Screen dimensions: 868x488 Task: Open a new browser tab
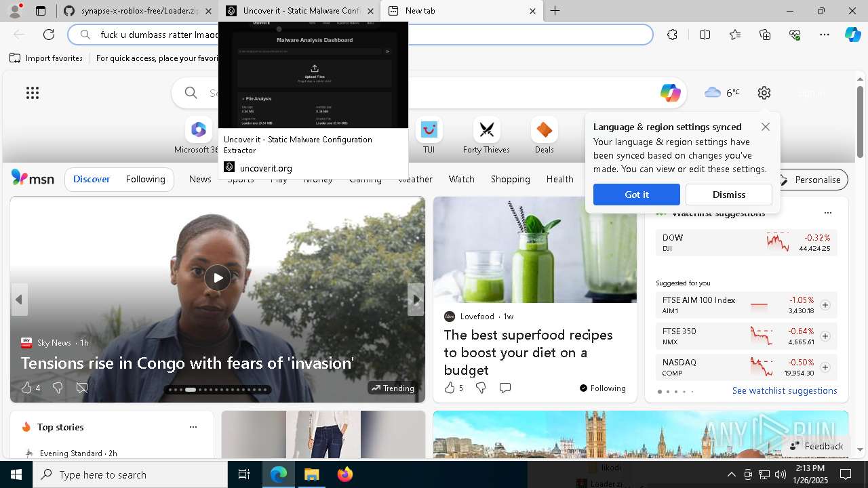(x=555, y=11)
